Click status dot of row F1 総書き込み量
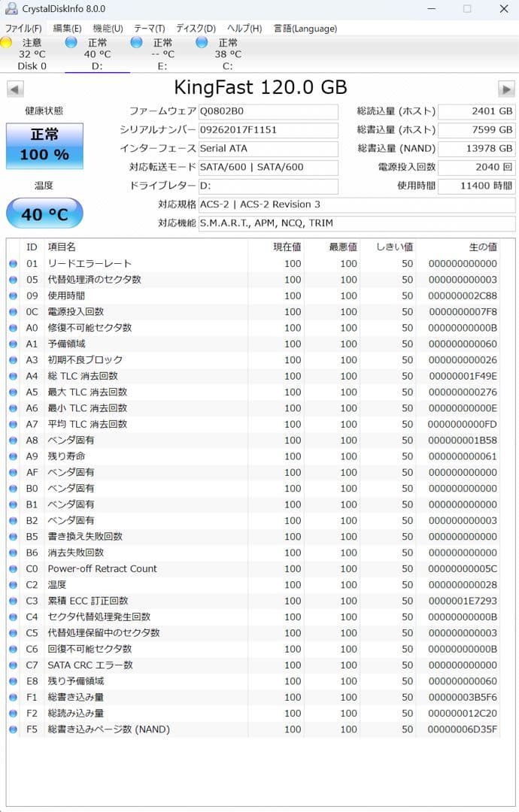The height and width of the screenshot is (812, 519). click(13, 697)
